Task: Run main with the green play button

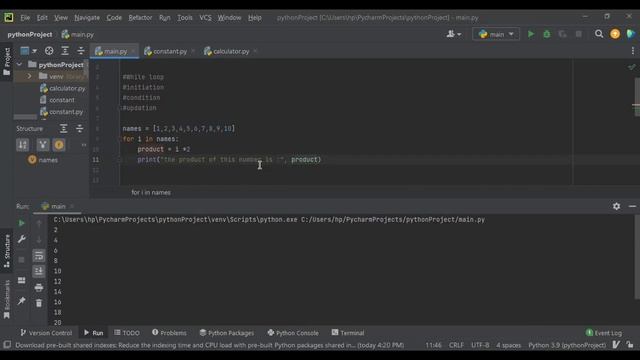Action: [x=531, y=34]
